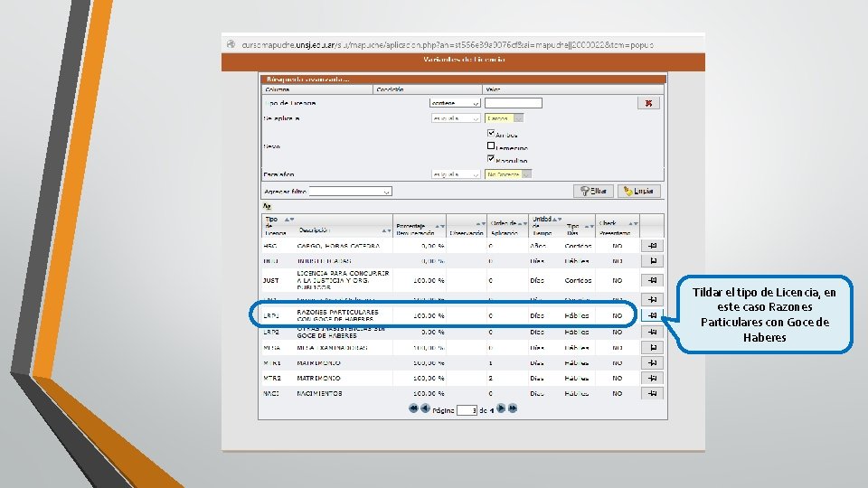Click 'LICENCIA PARA CONCURRIR A LA JUSTICIA' description
The width and height of the screenshot is (868, 488).
[x=344, y=280]
